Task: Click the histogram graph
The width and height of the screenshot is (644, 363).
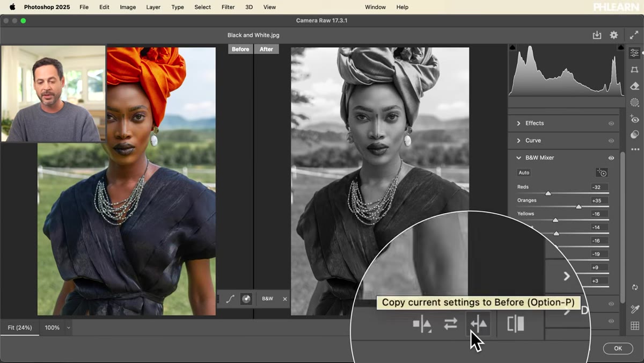Action: (566, 70)
